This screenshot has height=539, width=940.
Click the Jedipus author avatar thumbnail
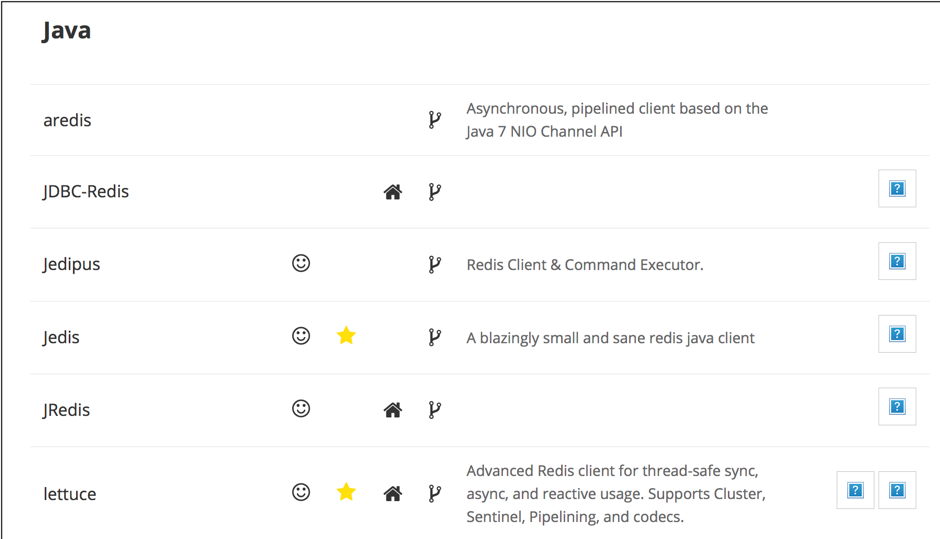click(x=897, y=262)
